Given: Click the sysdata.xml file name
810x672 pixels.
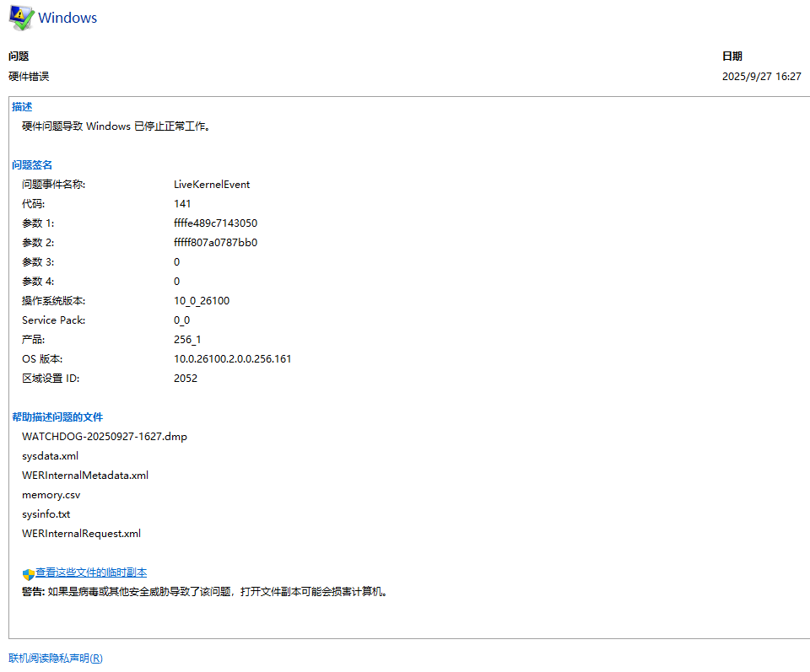Looking at the screenshot, I should 50,456.
